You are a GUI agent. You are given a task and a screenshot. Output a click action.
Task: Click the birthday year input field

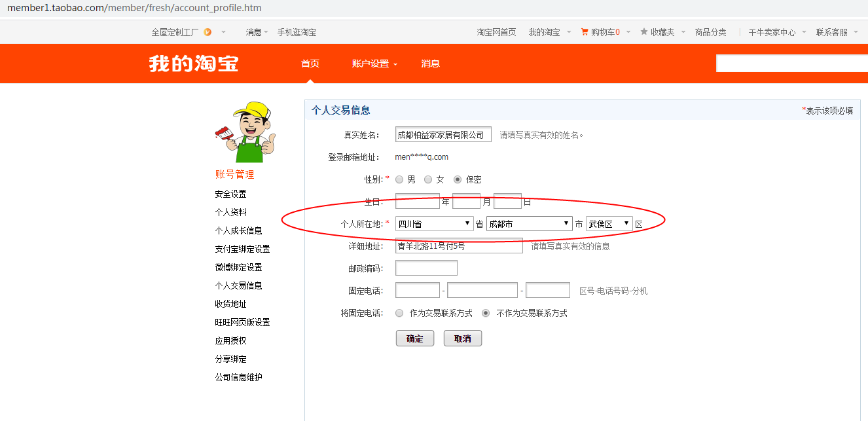pyautogui.click(x=418, y=202)
